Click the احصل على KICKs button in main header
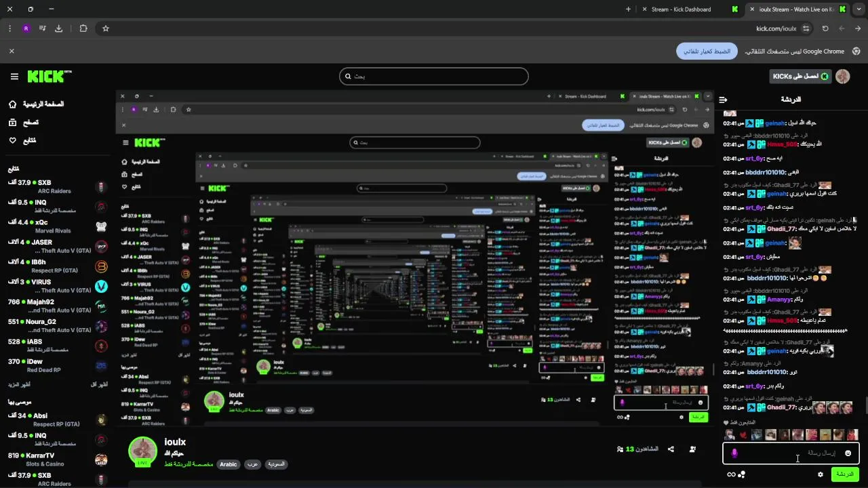868x488 pixels. coord(801,77)
